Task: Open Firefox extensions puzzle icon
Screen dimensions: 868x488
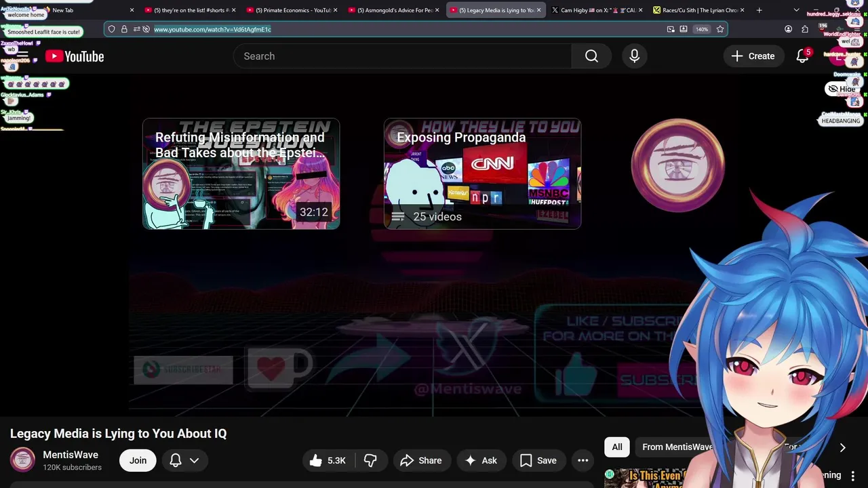Action: click(x=805, y=29)
